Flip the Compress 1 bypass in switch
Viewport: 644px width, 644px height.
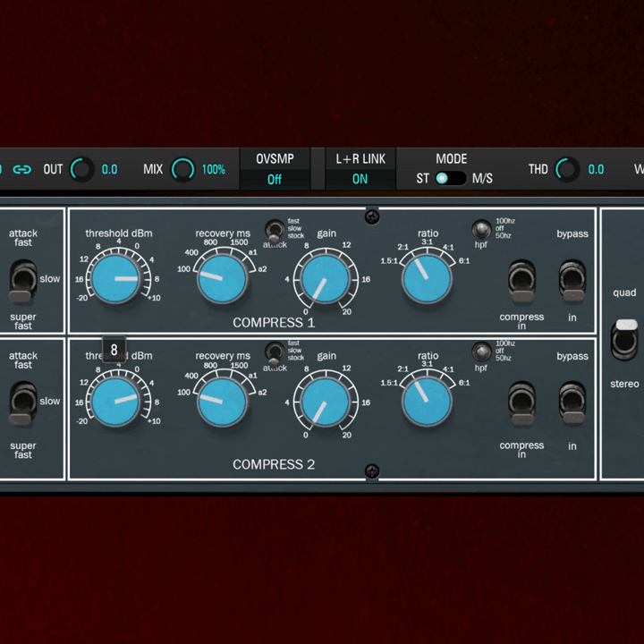572,279
